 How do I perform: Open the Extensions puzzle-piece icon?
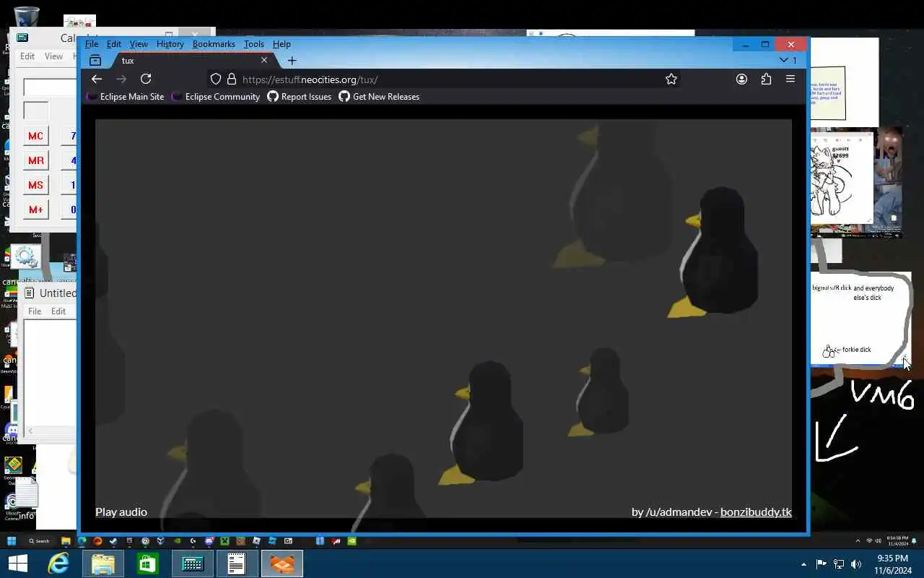[x=766, y=79]
